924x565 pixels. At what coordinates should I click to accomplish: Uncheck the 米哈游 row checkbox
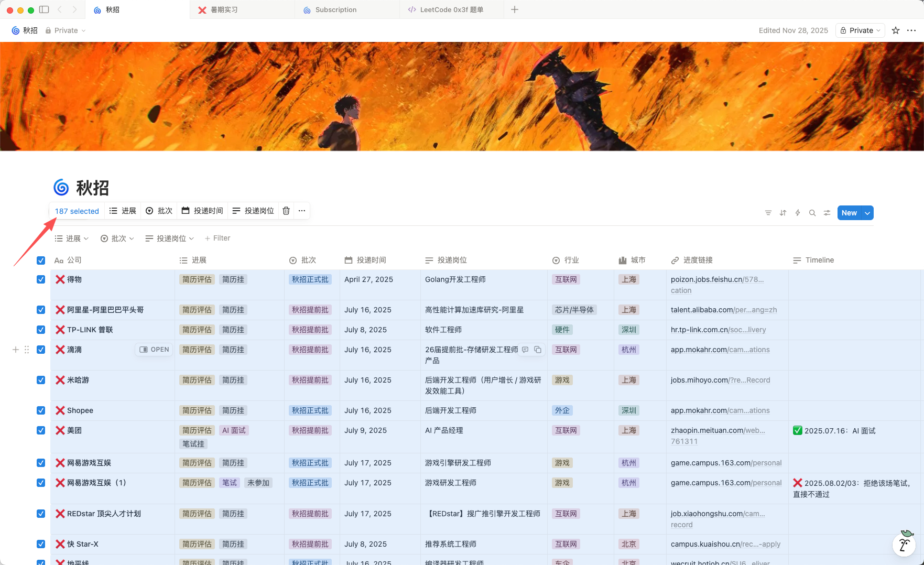41,380
